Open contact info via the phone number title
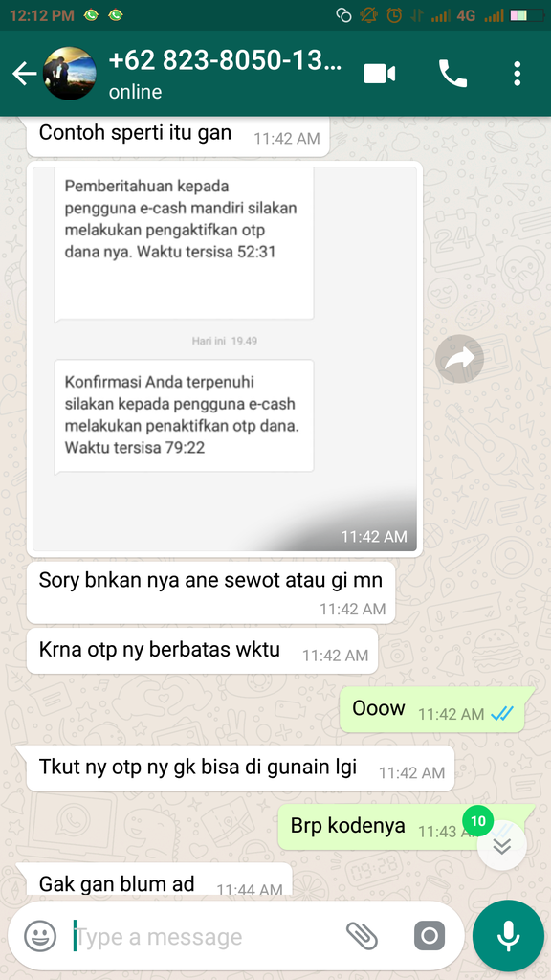The height and width of the screenshot is (980, 551). click(226, 60)
